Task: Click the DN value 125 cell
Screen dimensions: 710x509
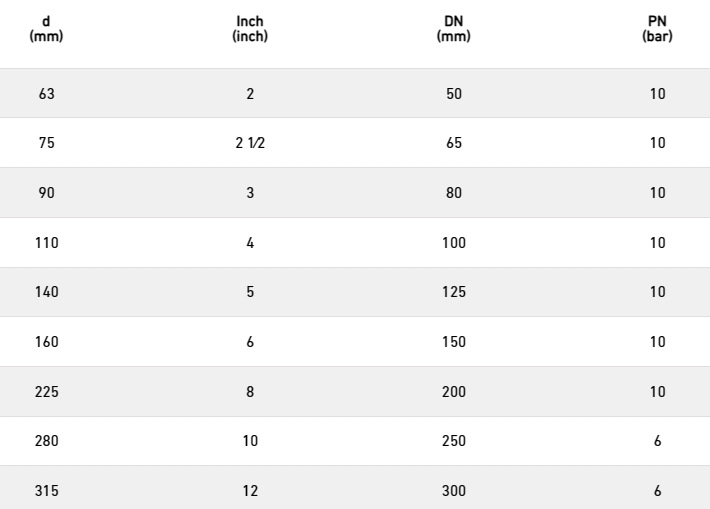Action: [454, 292]
